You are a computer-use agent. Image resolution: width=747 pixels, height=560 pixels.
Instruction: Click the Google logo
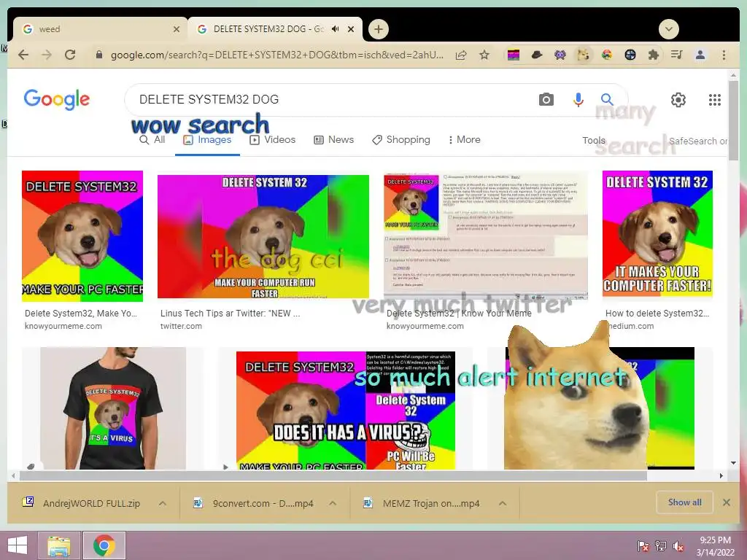point(57,99)
